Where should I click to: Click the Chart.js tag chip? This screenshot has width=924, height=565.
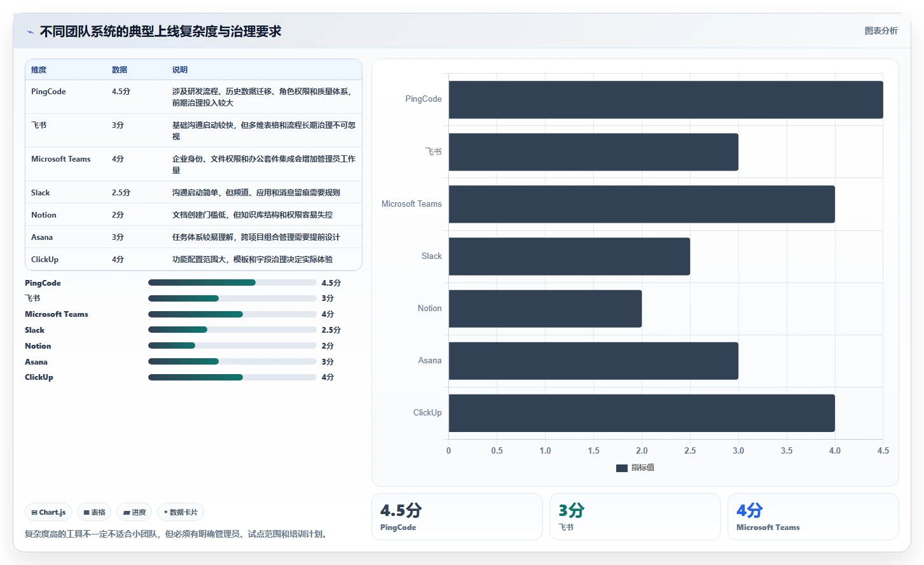click(x=48, y=512)
